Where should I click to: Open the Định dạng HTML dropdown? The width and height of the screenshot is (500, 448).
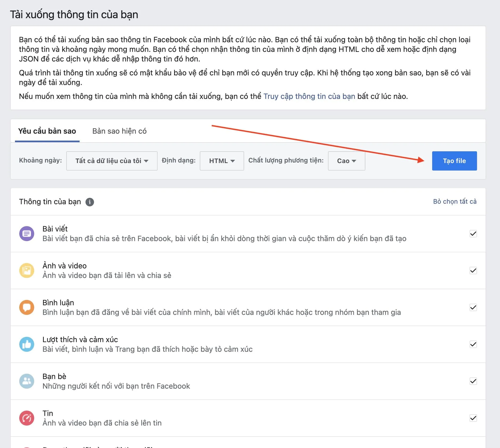(222, 161)
